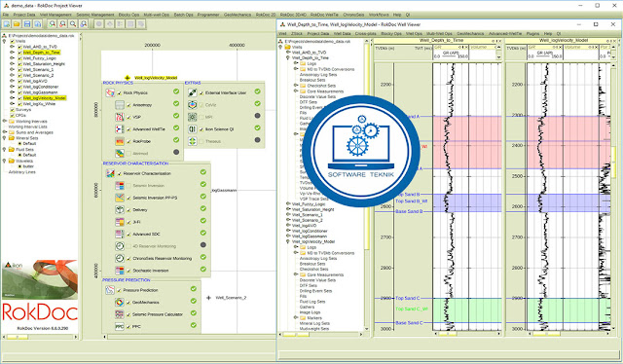
Task: Open the Ji-Fi module icon
Action: coord(119,222)
